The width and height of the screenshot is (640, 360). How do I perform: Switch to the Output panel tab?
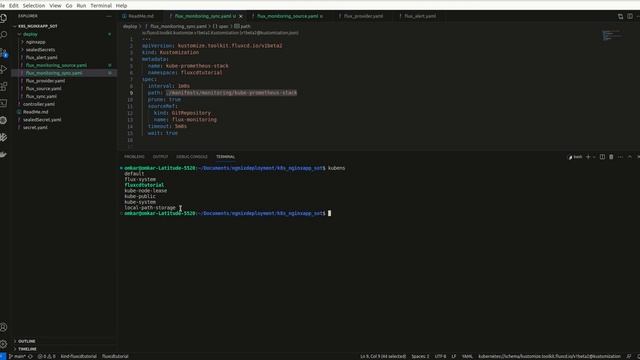(160, 157)
